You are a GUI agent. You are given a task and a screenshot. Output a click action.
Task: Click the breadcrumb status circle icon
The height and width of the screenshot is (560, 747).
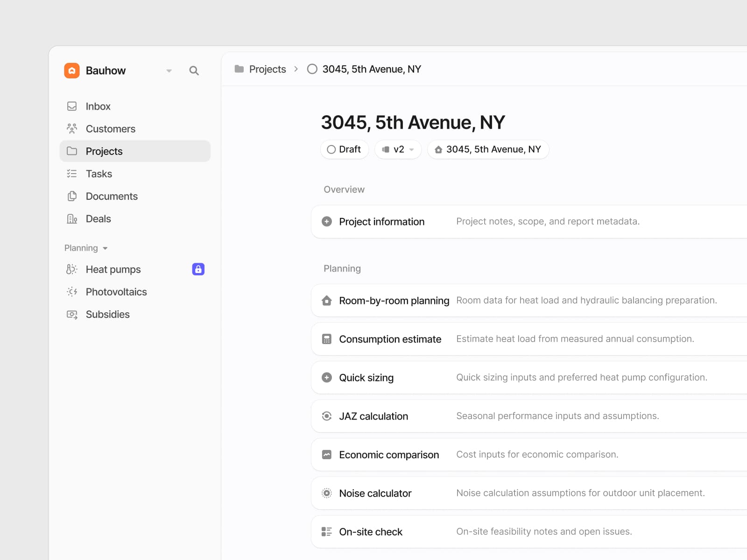[312, 69]
